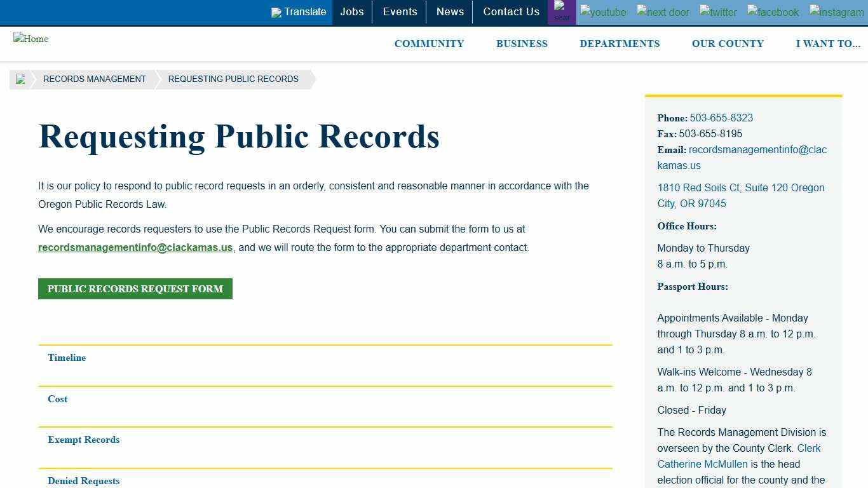Expand the Cost section
Viewport: 868px width, 488px height.
pyautogui.click(x=57, y=399)
